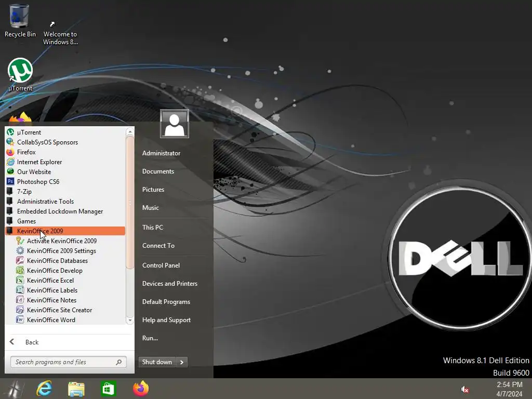Open Pictures from Start menu
The image size is (532, 399).
(153, 189)
